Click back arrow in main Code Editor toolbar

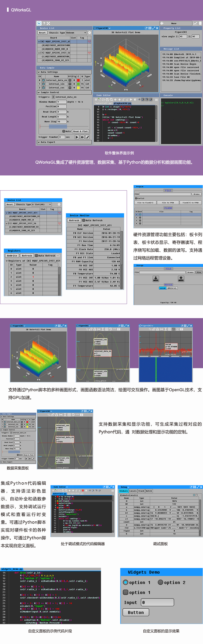[x=115, y=99]
